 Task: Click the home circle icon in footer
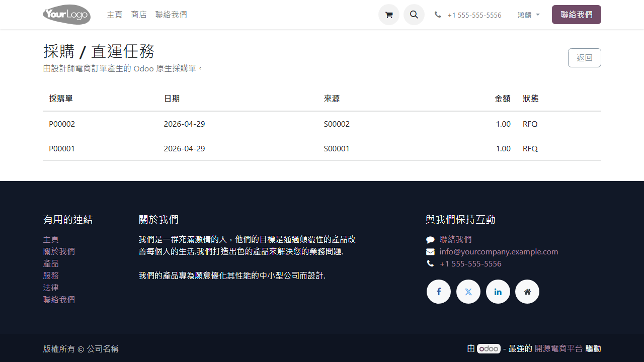coord(527,292)
